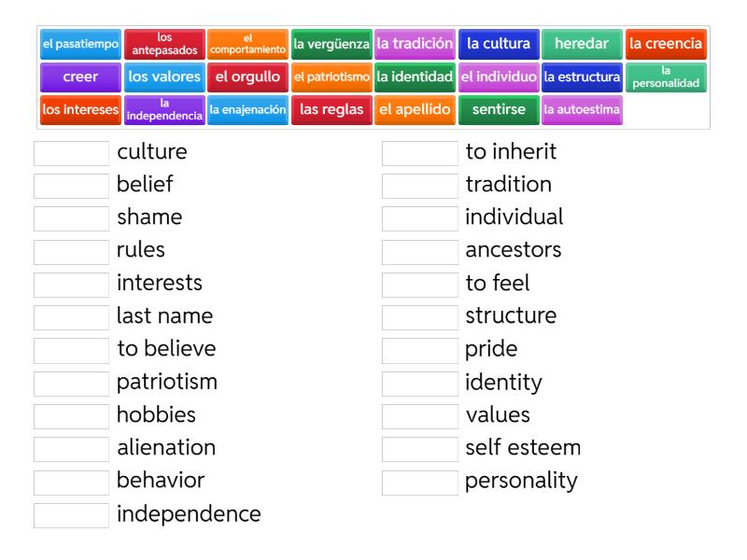
Task: Click the answer box beside 'culture'
Action: [x=71, y=153]
